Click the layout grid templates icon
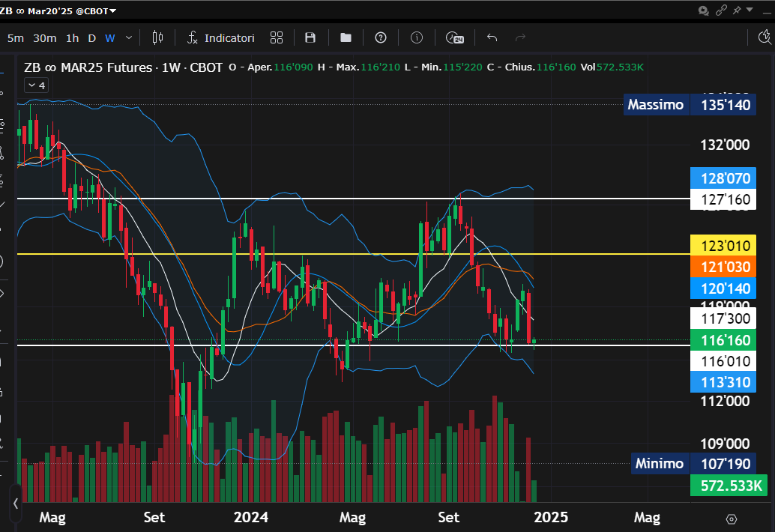 point(277,37)
